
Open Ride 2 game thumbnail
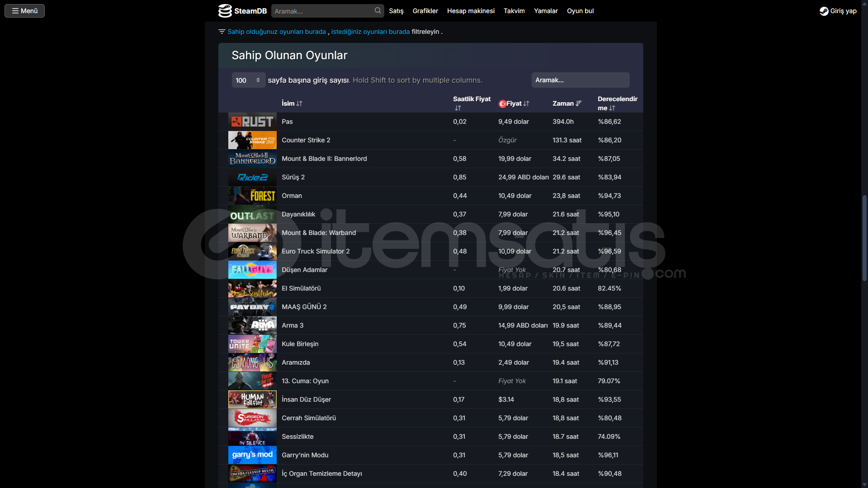(x=252, y=177)
